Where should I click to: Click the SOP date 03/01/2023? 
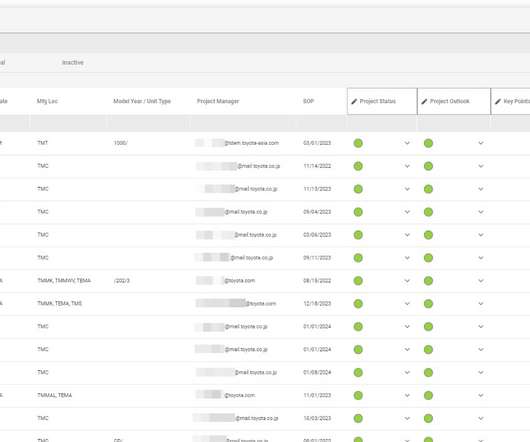(x=317, y=143)
